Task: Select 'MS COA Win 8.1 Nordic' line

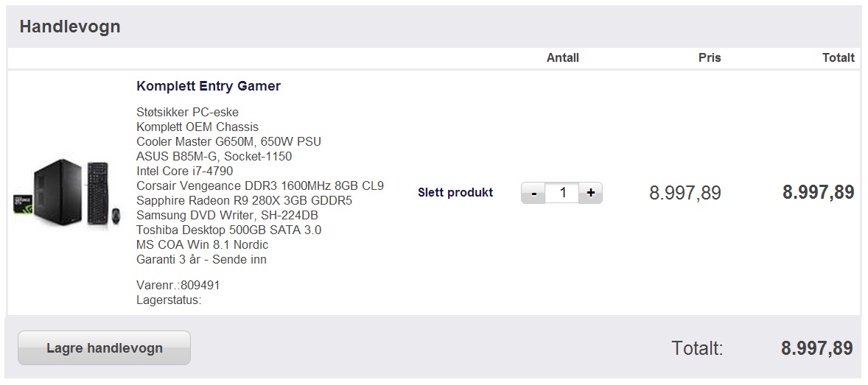Action: (x=202, y=244)
